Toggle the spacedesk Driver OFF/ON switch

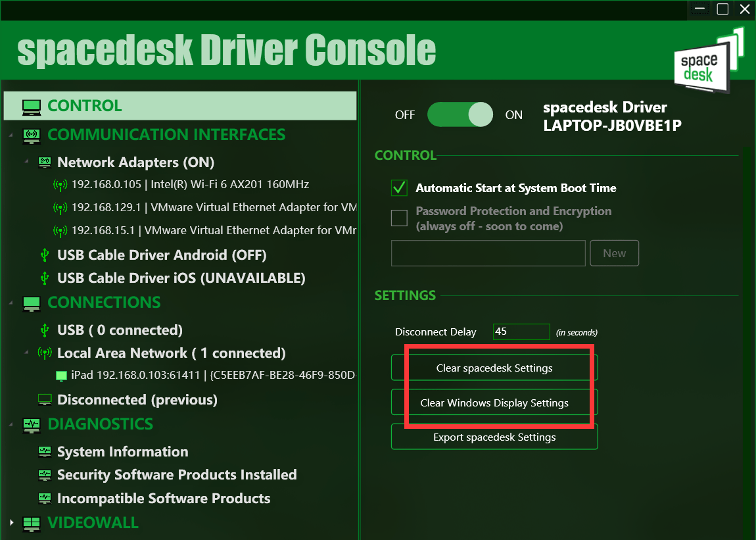pyautogui.click(x=460, y=114)
